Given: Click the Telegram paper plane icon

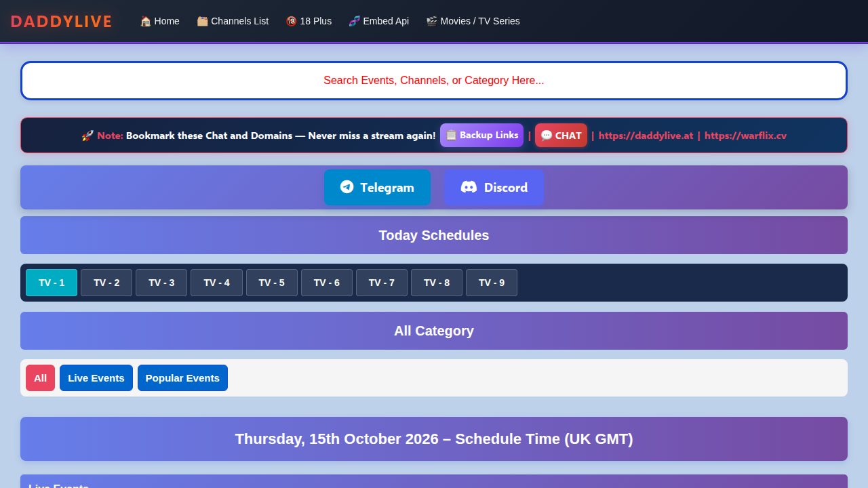Looking at the screenshot, I should click(x=347, y=187).
